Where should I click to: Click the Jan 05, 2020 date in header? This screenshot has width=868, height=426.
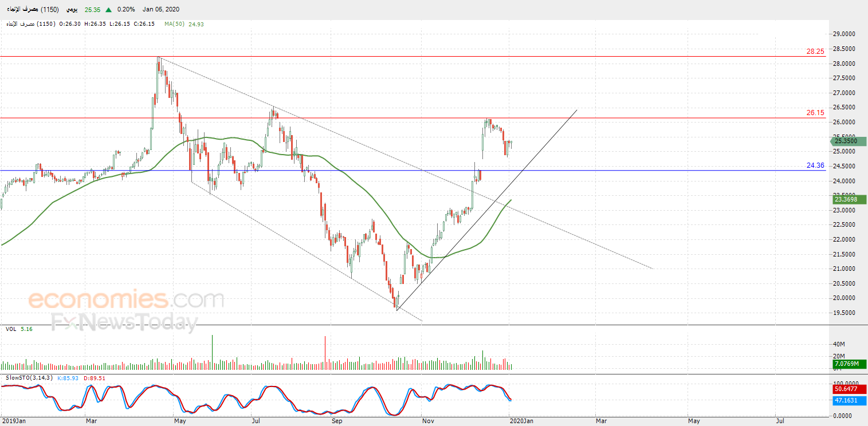(x=160, y=10)
